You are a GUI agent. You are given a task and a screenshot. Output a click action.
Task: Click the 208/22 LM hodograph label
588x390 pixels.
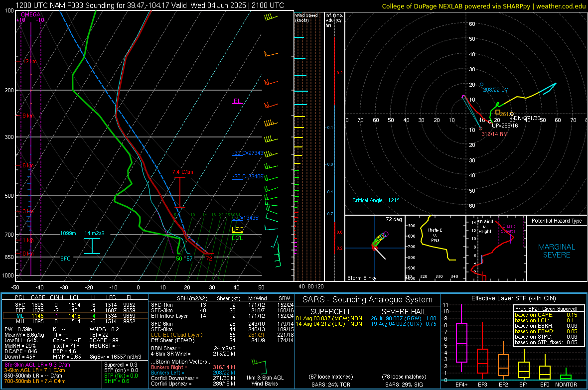point(496,90)
